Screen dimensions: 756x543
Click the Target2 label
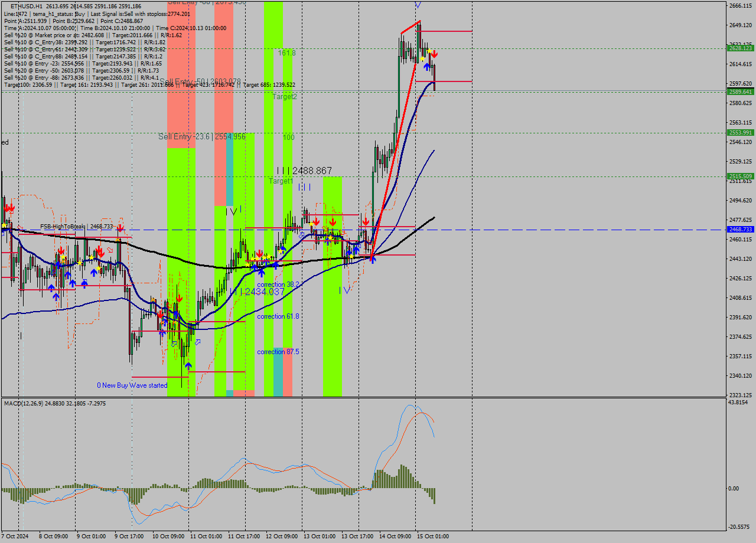[285, 96]
